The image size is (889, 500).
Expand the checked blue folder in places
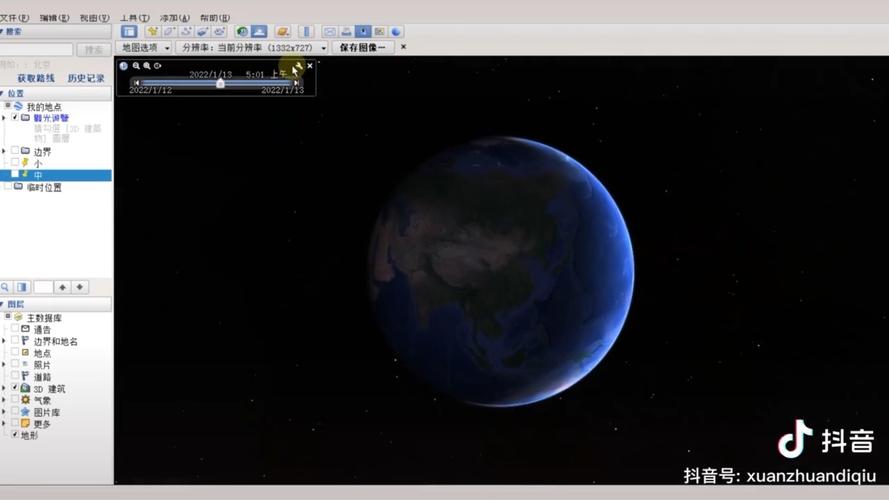point(4,117)
